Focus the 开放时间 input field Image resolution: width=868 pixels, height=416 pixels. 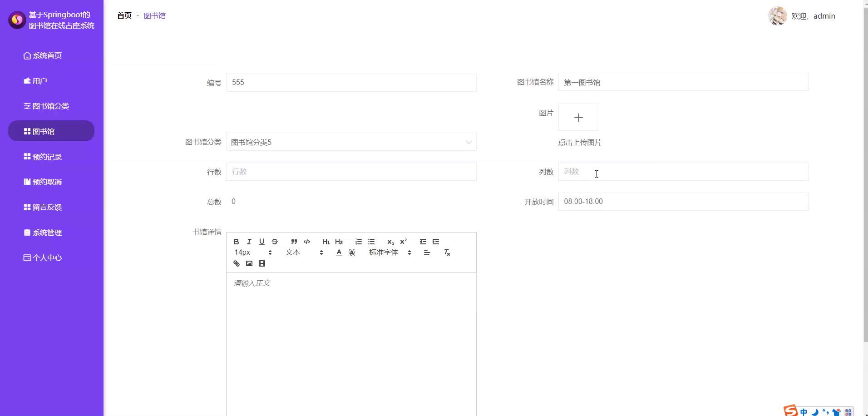pyautogui.click(x=683, y=202)
